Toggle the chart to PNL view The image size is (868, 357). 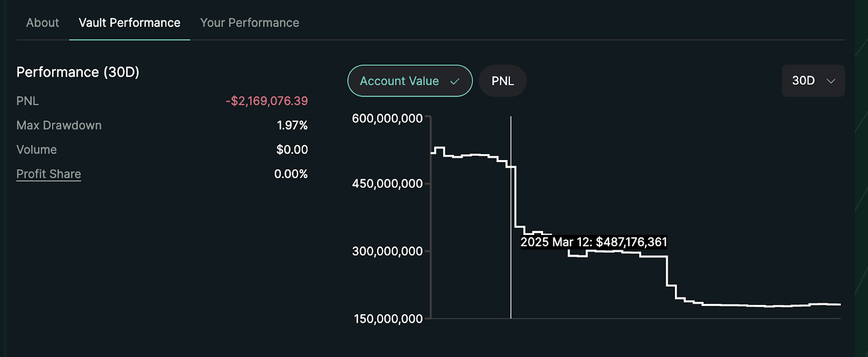502,81
